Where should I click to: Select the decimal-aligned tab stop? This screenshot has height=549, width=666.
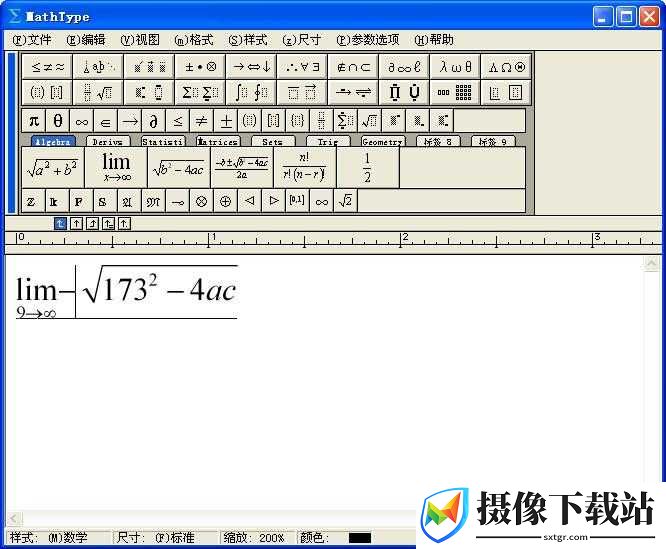(x=124, y=223)
